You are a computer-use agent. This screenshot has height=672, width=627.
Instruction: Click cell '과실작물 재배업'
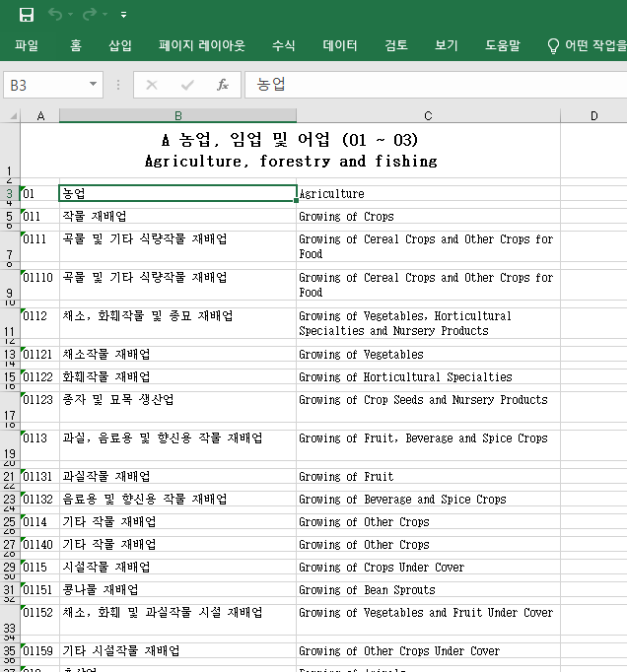178,476
